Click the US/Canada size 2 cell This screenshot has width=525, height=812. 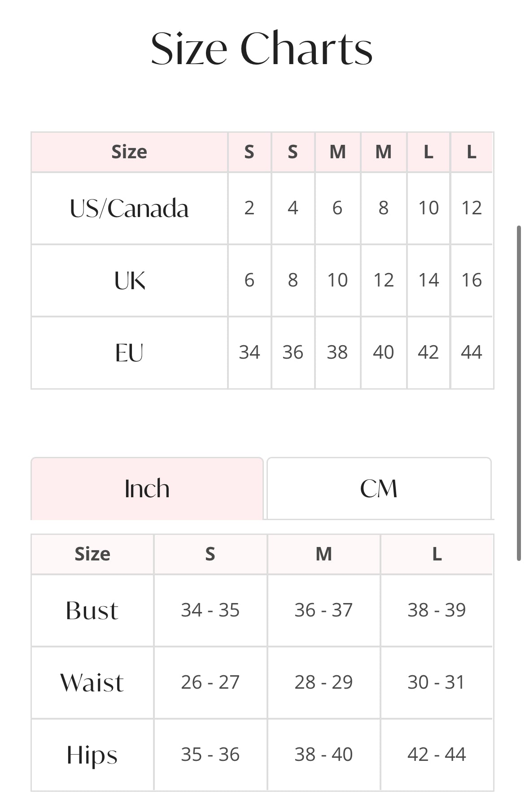tap(249, 208)
